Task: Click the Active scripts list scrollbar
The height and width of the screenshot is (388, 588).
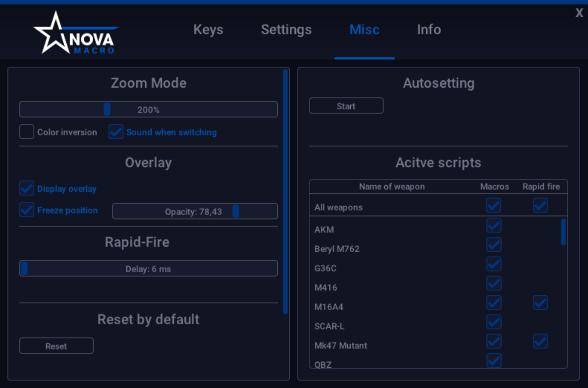Action: [x=563, y=232]
